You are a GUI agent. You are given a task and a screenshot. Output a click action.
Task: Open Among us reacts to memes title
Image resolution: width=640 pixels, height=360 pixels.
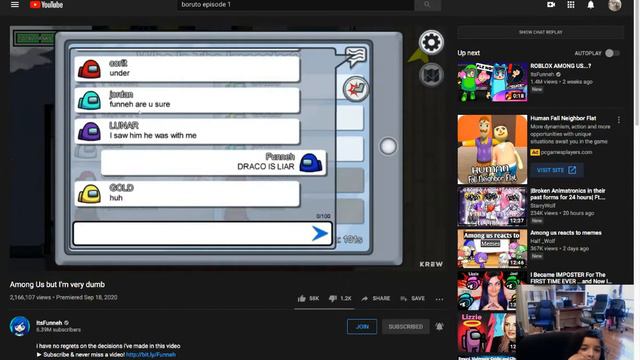coord(566,233)
